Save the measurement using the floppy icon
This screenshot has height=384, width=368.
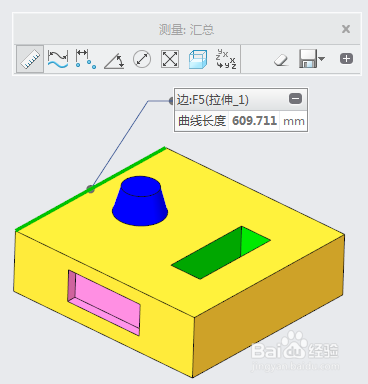coord(308,59)
